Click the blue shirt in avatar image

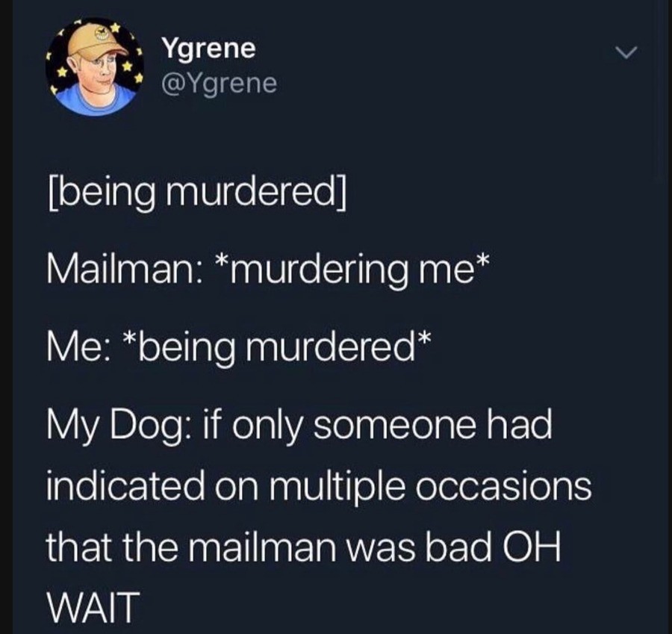click(96, 102)
